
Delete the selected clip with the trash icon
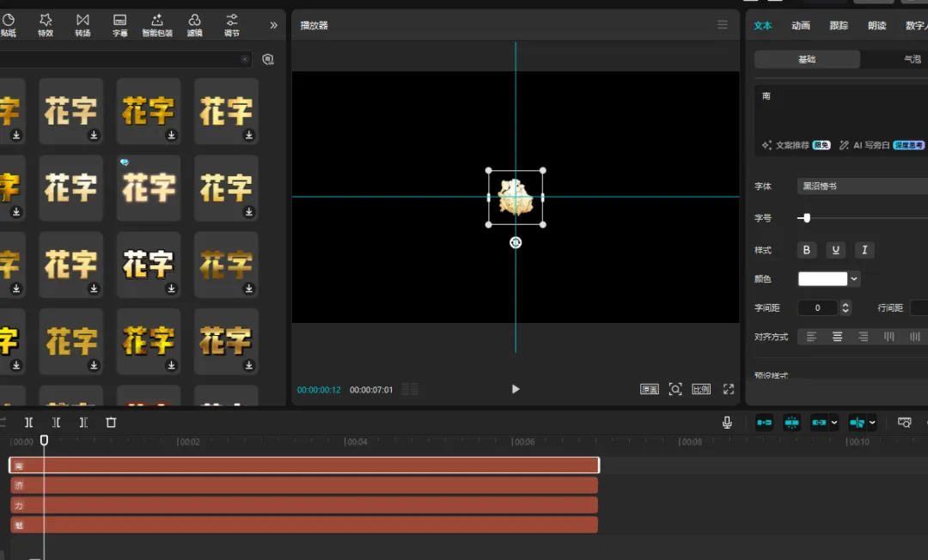point(111,423)
